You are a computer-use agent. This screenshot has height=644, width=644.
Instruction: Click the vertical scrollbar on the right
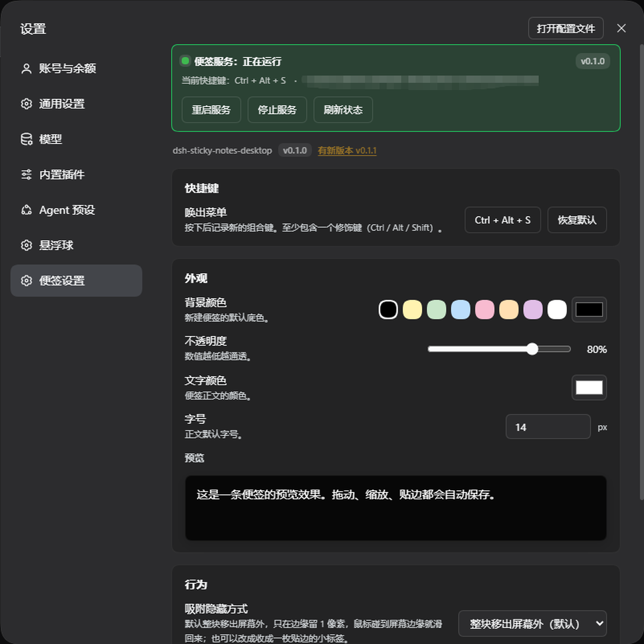642,272
